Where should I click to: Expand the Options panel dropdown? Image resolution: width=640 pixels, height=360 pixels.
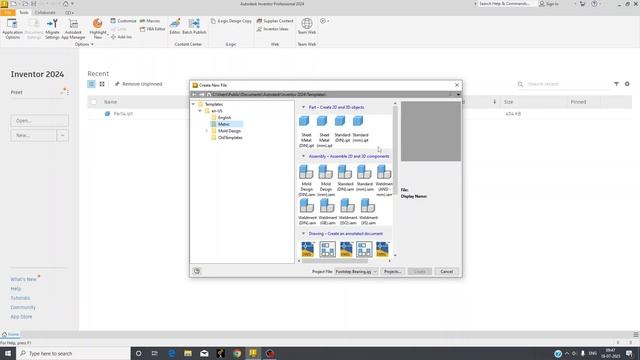coord(84,44)
